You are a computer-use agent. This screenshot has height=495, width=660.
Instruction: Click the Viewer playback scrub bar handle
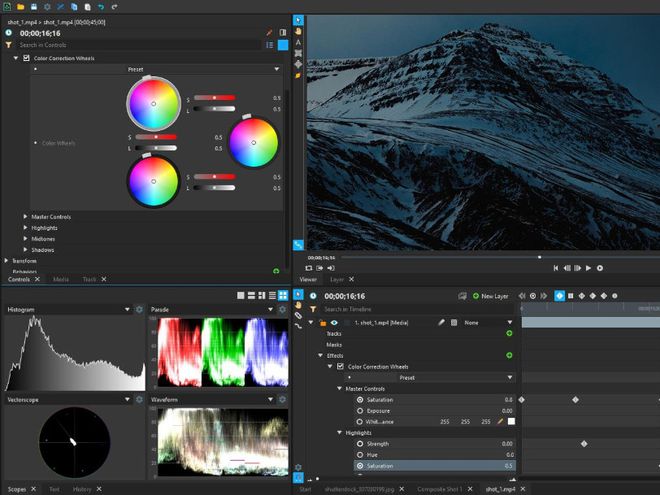(x=540, y=257)
